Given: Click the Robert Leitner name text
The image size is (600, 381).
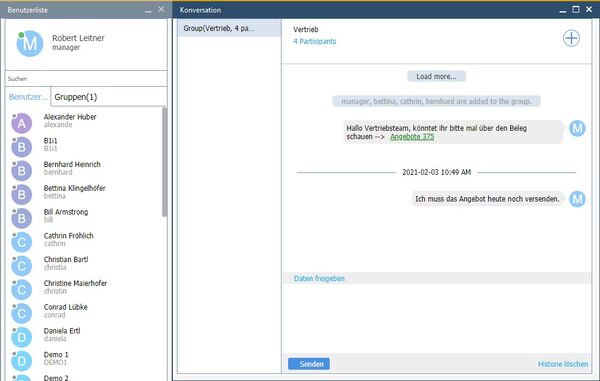Looking at the screenshot, I should (78, 38).
